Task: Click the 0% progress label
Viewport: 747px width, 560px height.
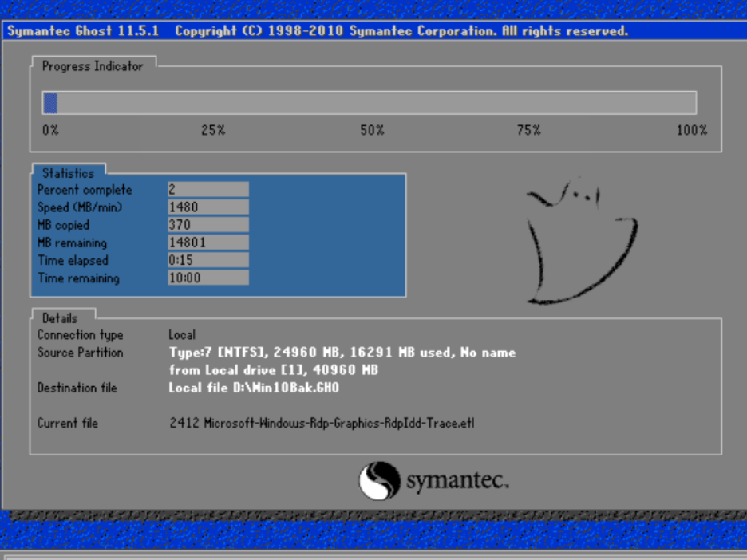Action: pyautogui.click(x=50, y=131)
